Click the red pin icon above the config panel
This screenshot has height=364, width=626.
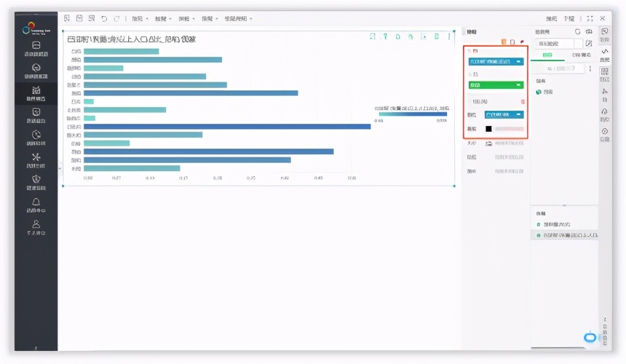point(522,41)
